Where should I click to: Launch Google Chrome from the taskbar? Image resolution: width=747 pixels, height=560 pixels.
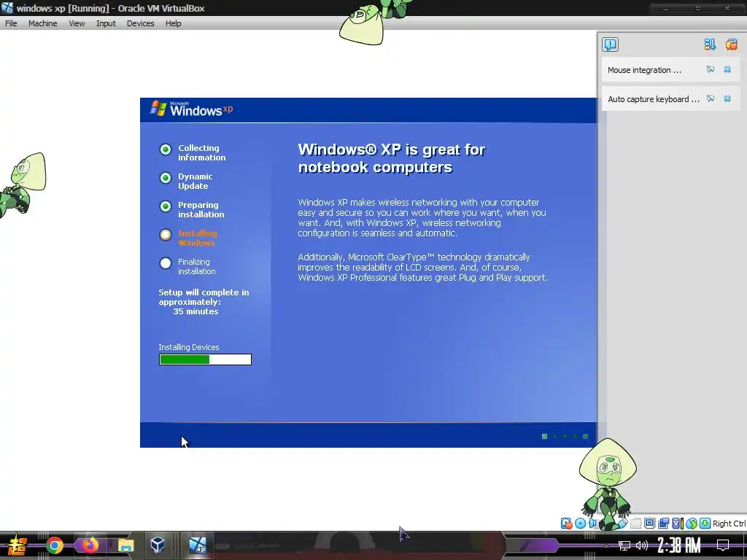point(54,545)
